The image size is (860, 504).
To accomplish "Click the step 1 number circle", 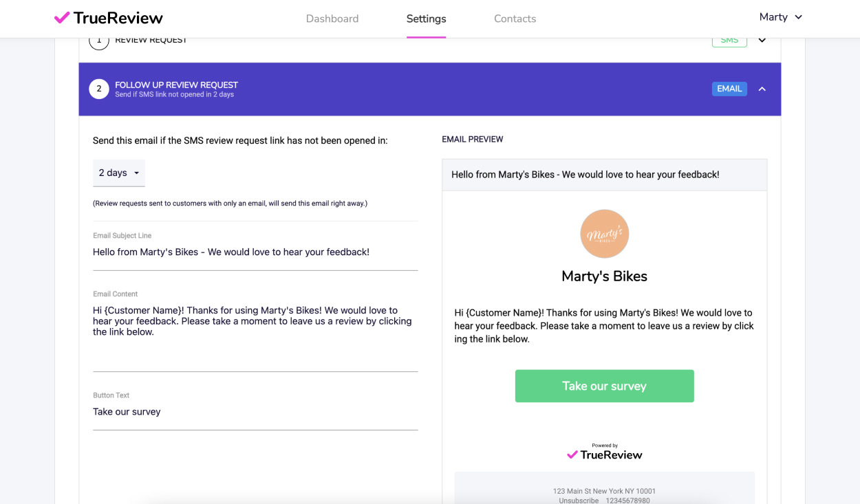I will tap(99, 41).
